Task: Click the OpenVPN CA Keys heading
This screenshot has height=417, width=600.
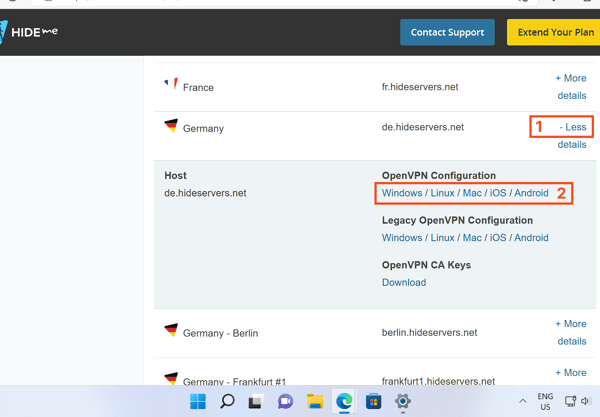Action: [x=426, y=265]
